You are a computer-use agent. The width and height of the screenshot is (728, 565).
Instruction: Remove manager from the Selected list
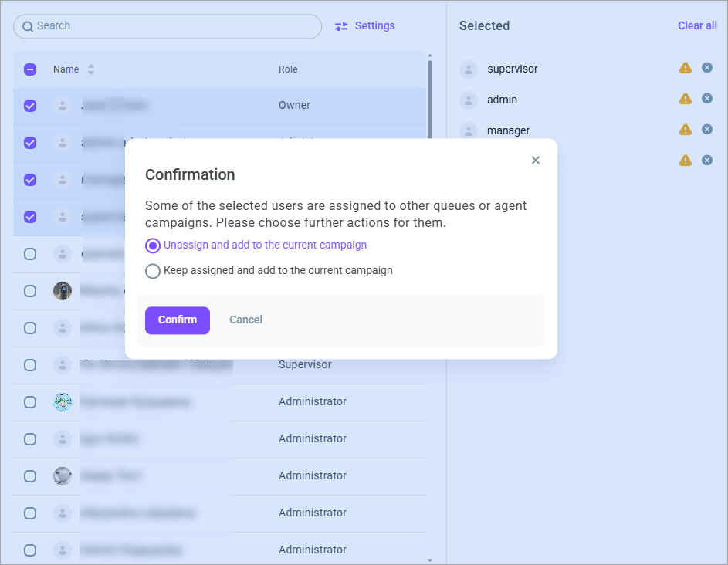[707, 129]
